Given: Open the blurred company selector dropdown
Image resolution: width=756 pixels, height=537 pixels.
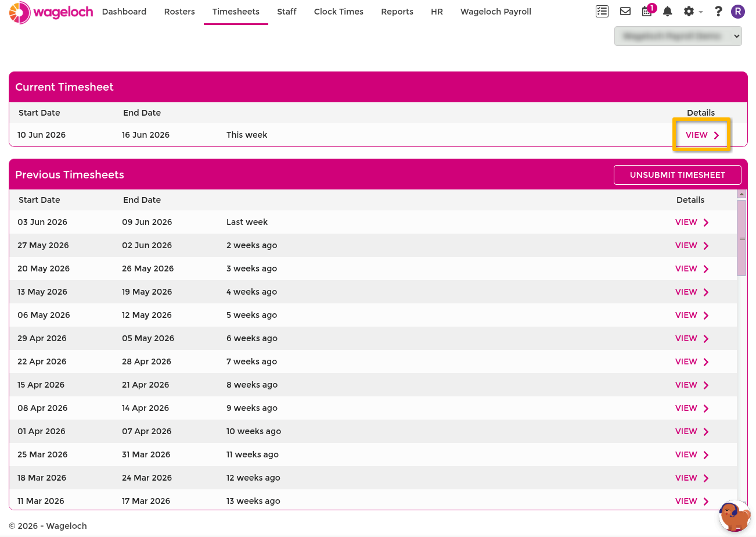Looking at the screenshot, I should point(678,36).
